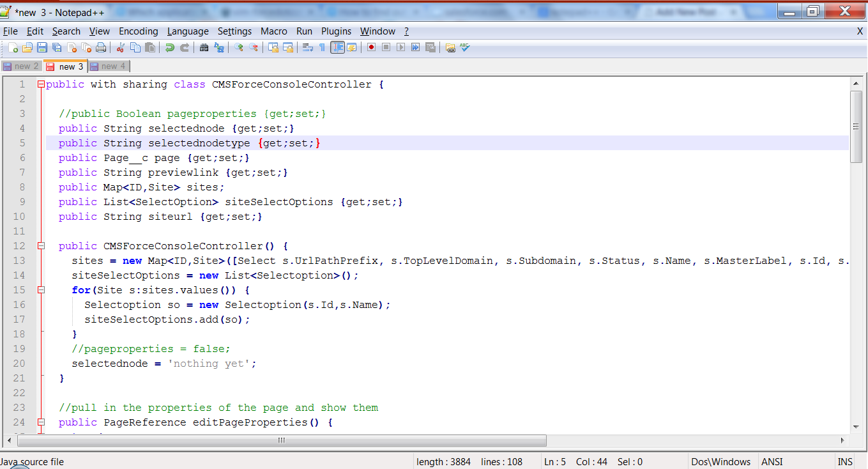Click ANSI encoding in the status bar
The width and height of the screenshot is (868, 469).
[772, 462]
